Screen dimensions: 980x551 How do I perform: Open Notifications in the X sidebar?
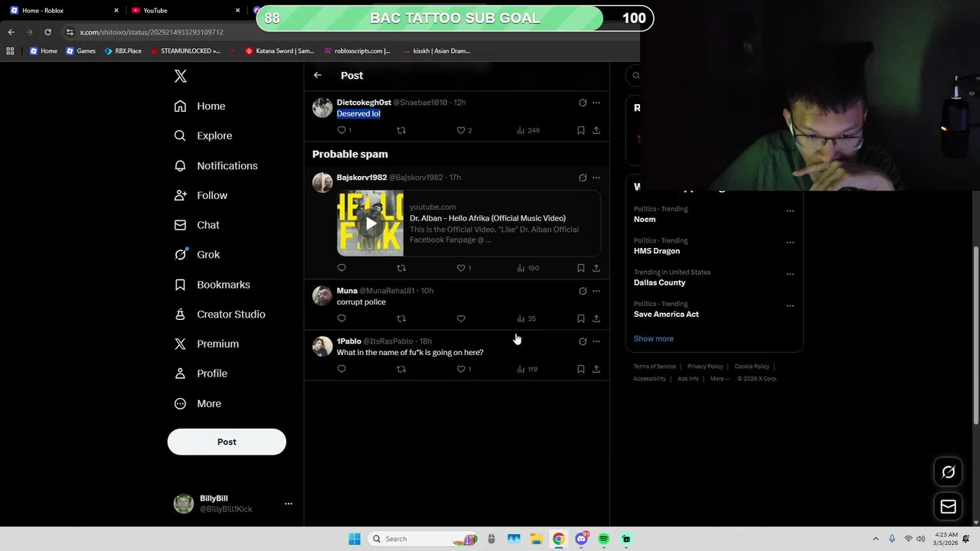tap(216, 165)
